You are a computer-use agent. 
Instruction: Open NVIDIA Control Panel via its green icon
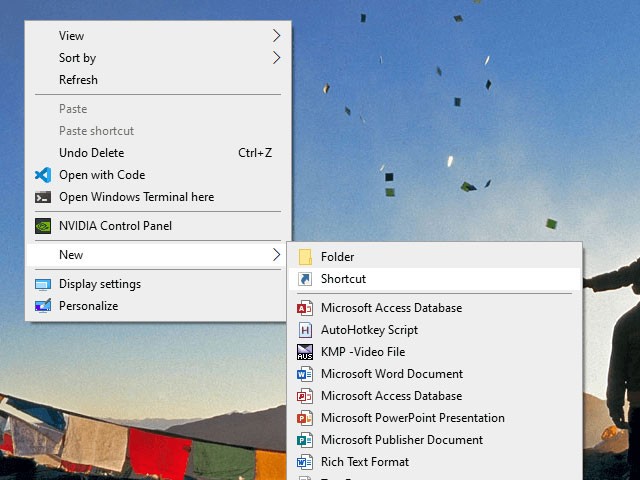pos(43,226)
